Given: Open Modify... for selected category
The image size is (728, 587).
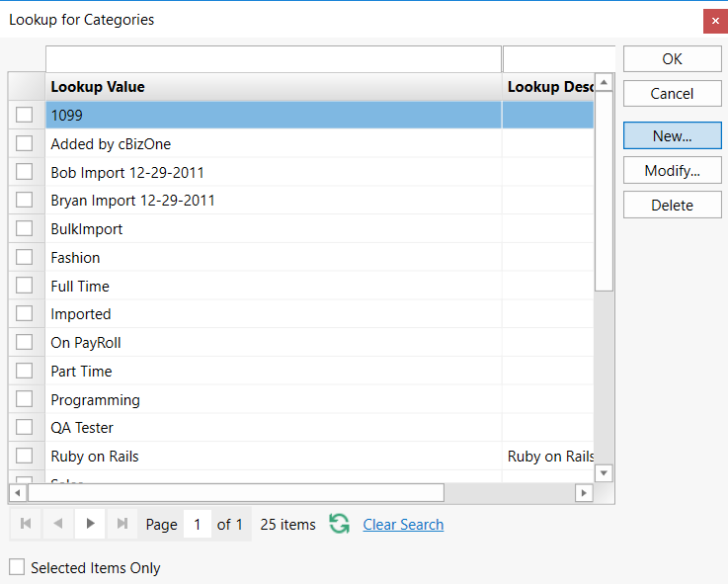Looking at the screenshot, I should point(673,170).
